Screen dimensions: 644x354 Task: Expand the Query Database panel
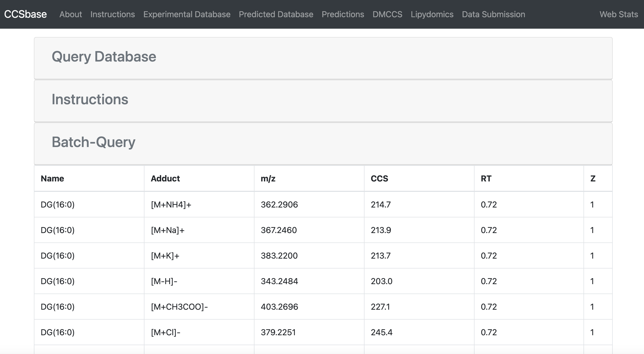(323, 58)
